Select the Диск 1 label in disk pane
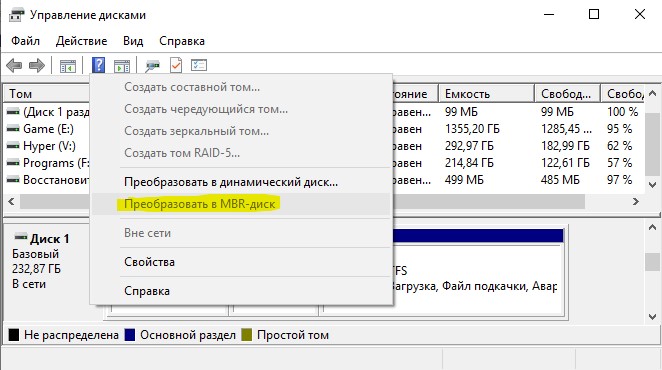Viewport: 662px width, 370px height. [x=49, y=239]
